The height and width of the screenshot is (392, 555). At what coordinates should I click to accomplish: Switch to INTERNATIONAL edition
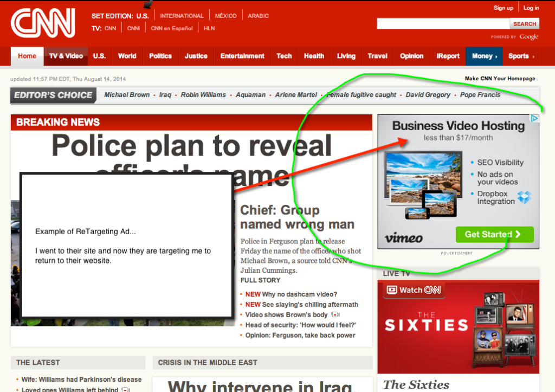tap(182, 16)
